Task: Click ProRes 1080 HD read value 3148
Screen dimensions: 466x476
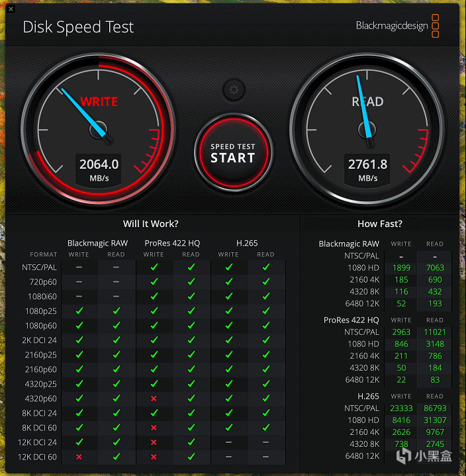Action: point(435,344)
